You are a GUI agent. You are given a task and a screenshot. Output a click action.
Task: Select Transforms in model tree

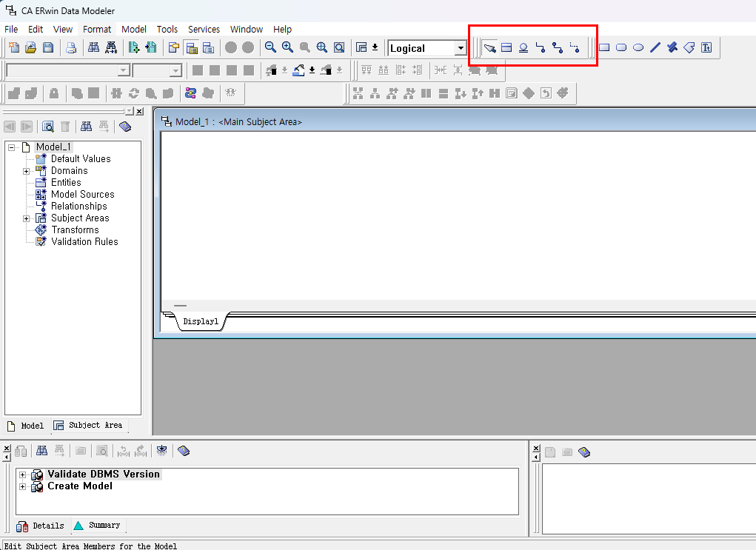pyautogui.click(x=75, y=230)
